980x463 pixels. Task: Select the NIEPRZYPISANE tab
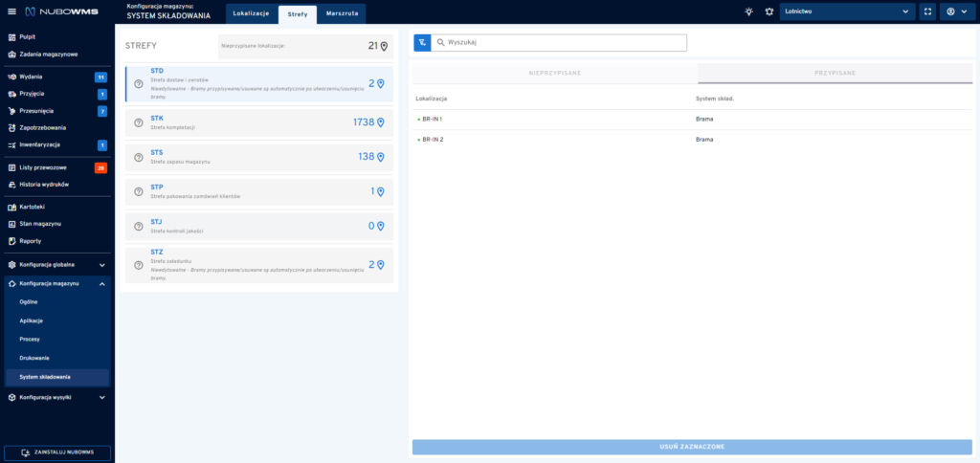(x=555, y=73)
